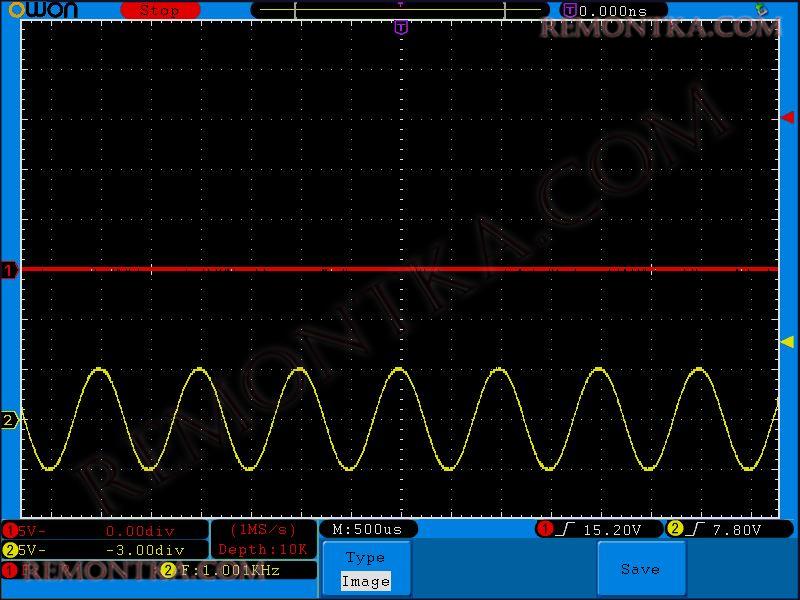This screenshot has height=600, width=800.
Task: Click the red Stop status indicator
Action: [160, 10]
